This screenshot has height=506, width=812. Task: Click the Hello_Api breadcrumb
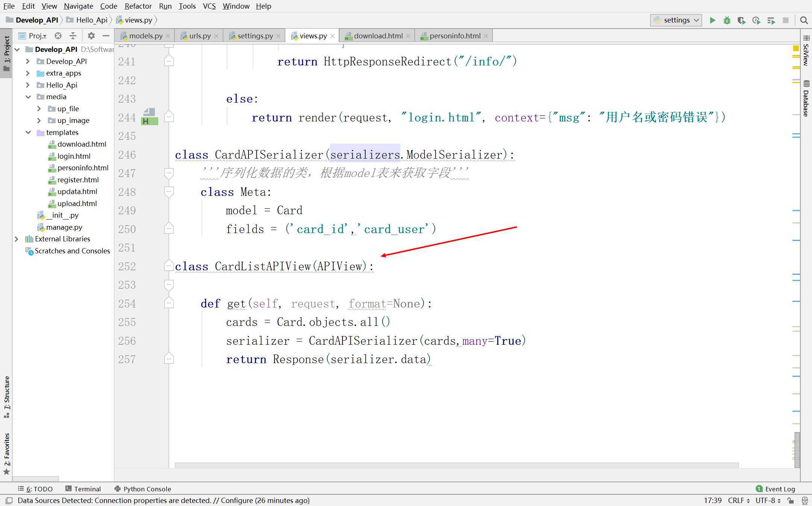point(87,20)
